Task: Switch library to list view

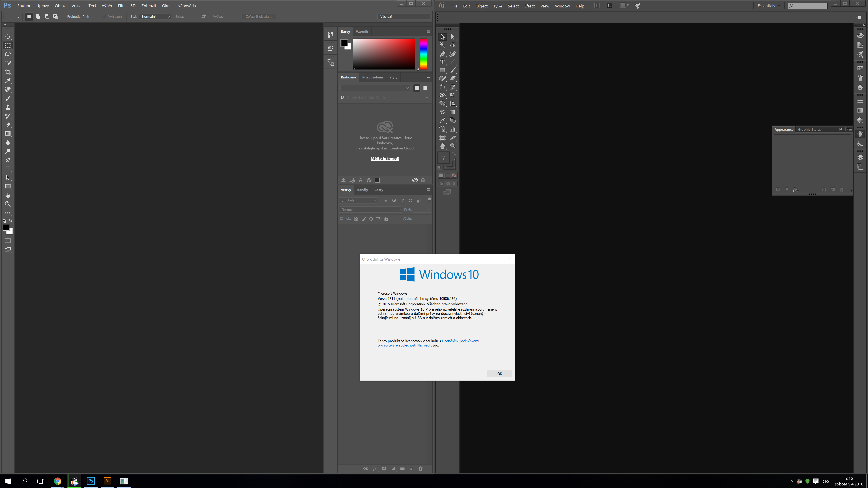Action: pyautogui.click(x=425, y=88)
